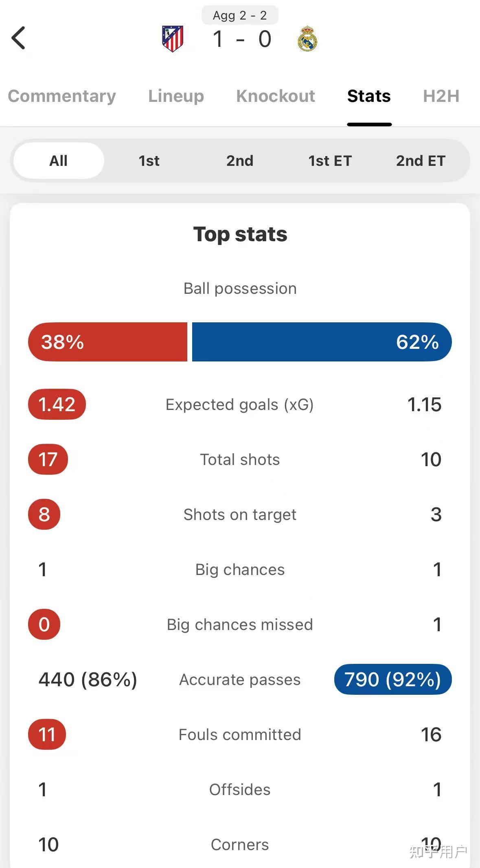Tap the red 17 total shots badge
Screen dimensions: 480x868
[48, 459]
